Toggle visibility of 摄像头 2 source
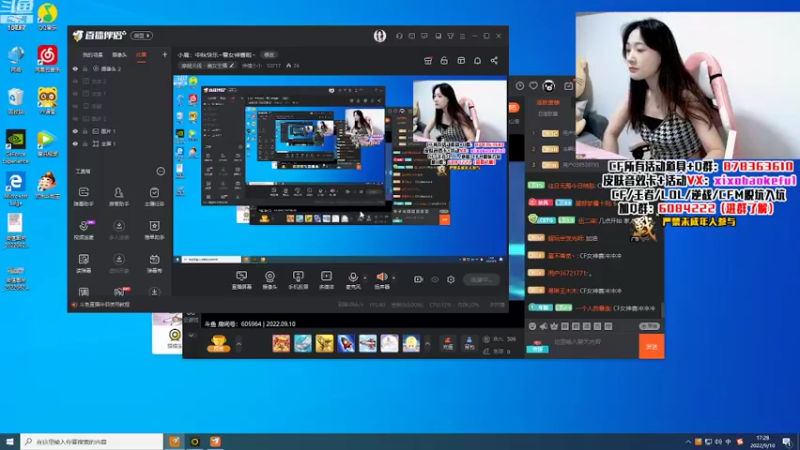The width and height of the screenshot is (800, 450). point(75,68)
